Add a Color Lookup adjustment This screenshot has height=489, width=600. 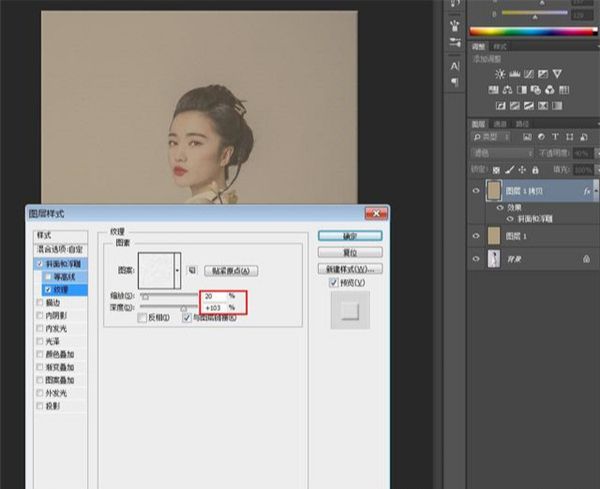564,90
